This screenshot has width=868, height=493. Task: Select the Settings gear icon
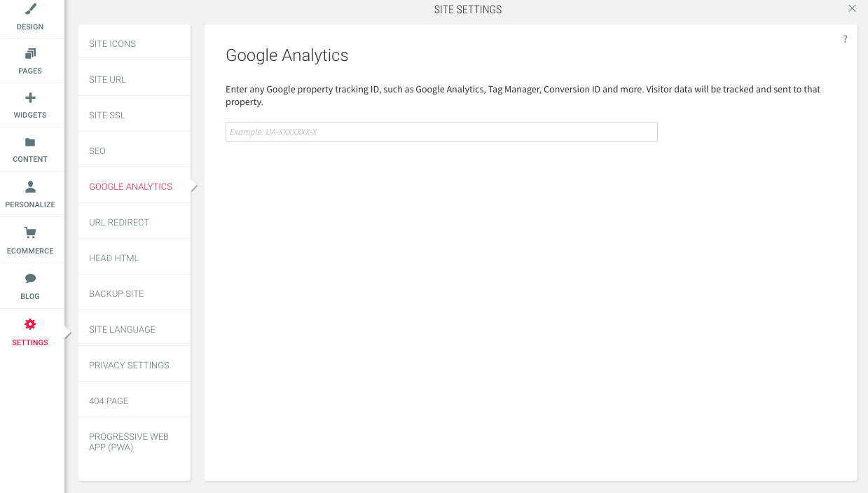[30, 324]
